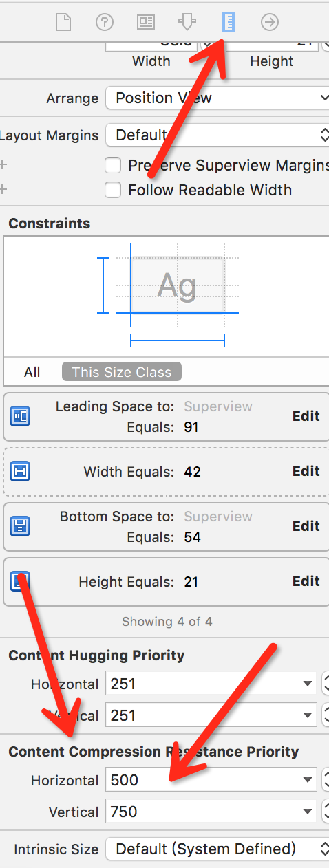Click the Vertical Content Hugging Priority field
The height and width of the screenshot is (868, 329).
(x=211, y=715)
